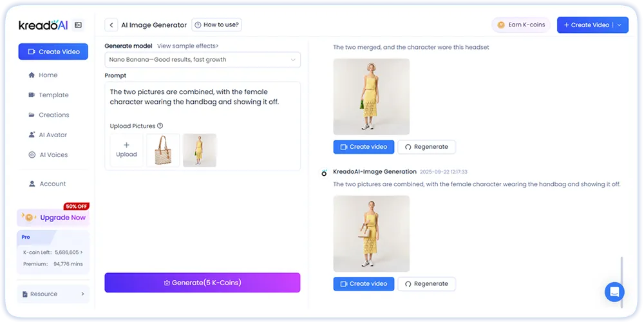644x322 pixels.
Task: Click Generate (5 K-Coins) button
Action: (202, 283)
